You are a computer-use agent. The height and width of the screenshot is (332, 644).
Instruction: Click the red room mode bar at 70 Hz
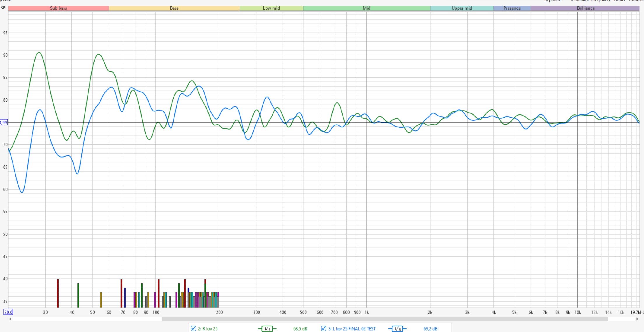pyautogui.click(x=121, y=293)
